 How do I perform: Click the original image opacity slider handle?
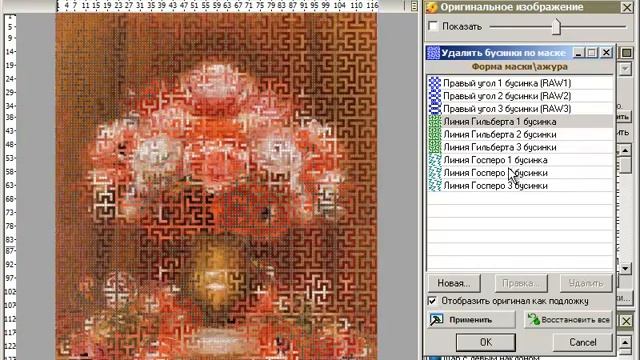[556, 27]
